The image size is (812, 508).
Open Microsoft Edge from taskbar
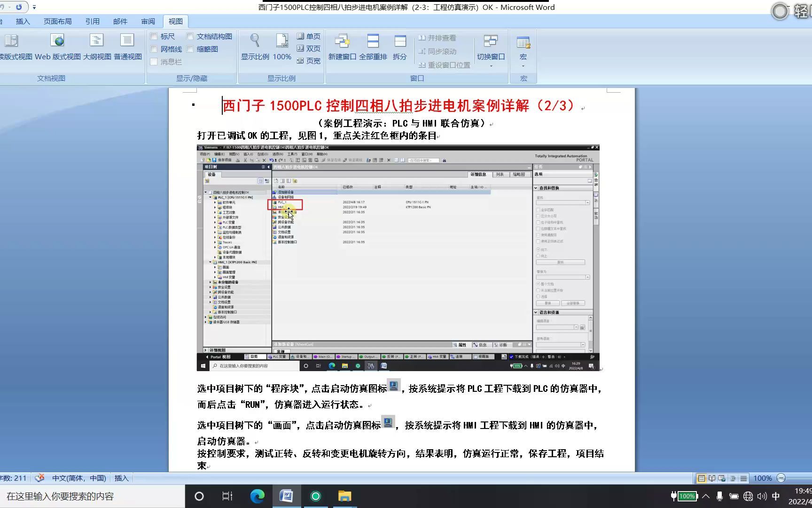click(x=257, y=496)
